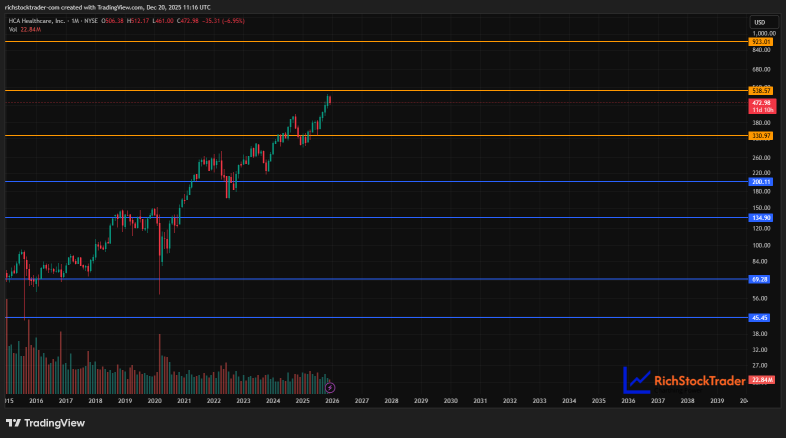Click the 2036 label on time axis
The height and width of the screenshot is (438, 786).
tap(628, 401)
